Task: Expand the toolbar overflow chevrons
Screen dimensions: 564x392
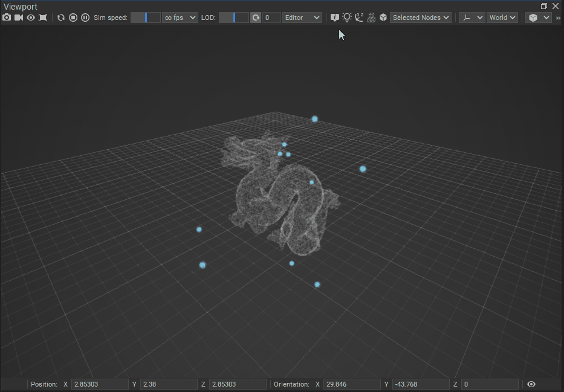Action: pyautogui.click(x=558, y=18)
